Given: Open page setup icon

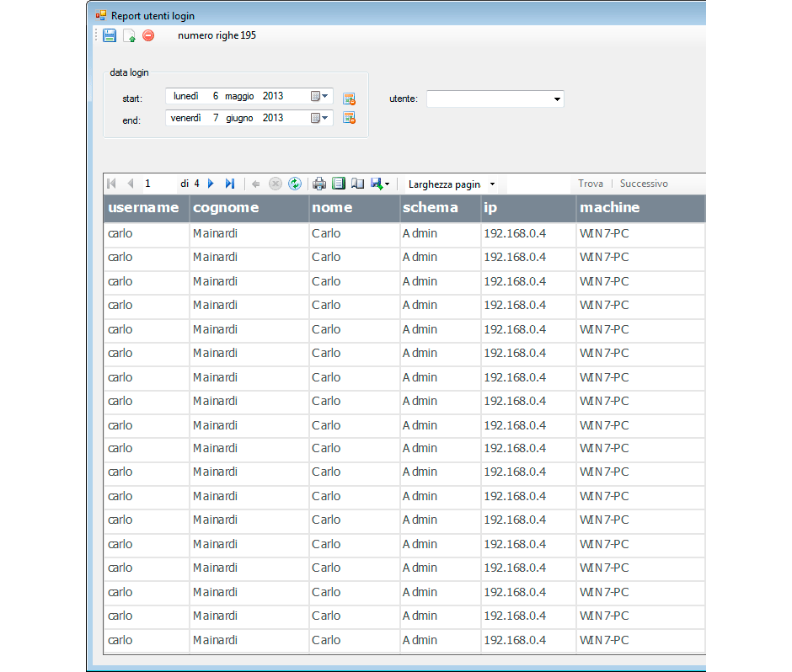Looking at the screenshot, I should 357,184.
